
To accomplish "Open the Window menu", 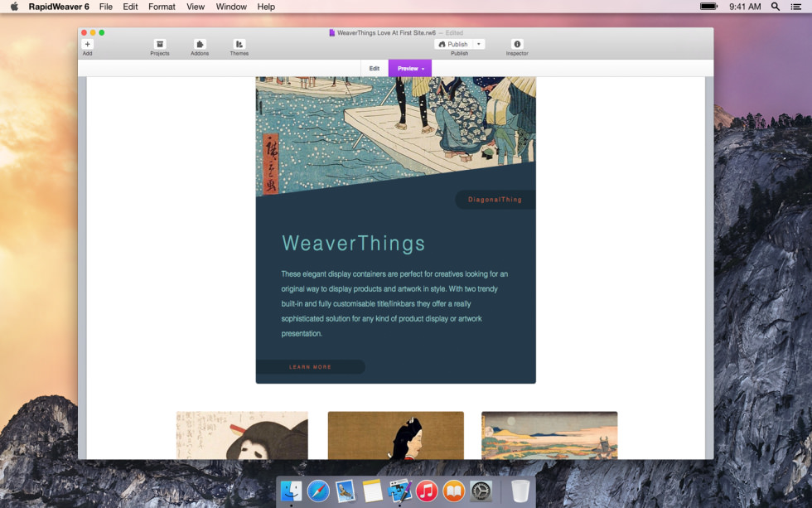I will 231,7.
